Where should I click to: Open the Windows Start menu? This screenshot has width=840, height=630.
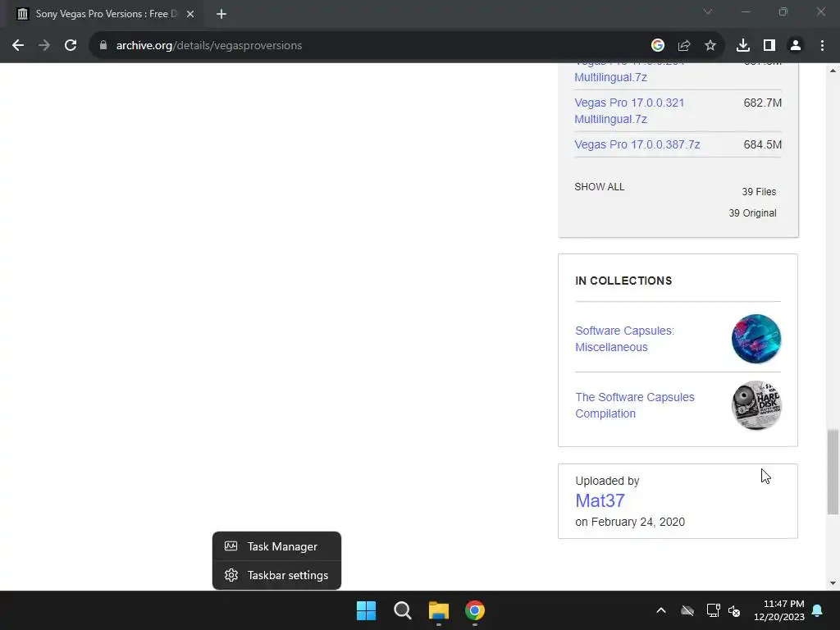(x=367, y=610)
